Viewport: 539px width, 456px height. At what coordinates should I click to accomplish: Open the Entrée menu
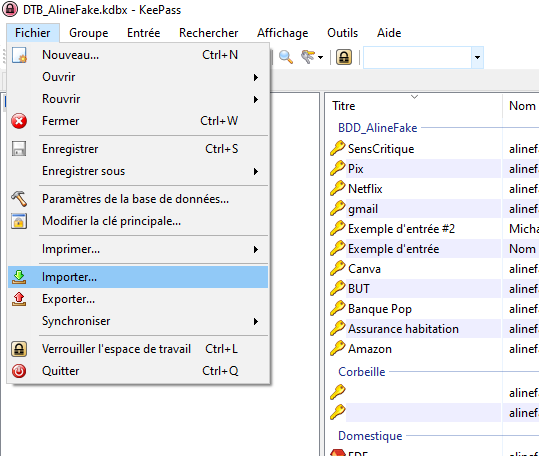(x=144, y=33)
